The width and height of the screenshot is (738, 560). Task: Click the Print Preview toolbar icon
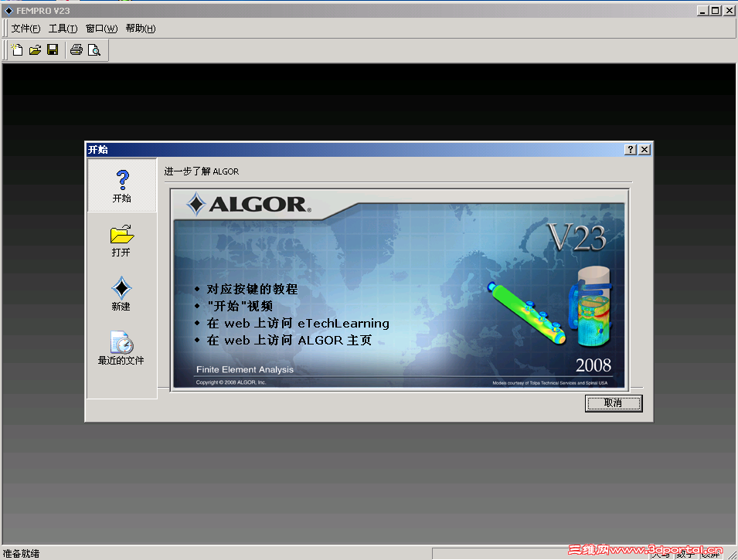click(94, 50)
